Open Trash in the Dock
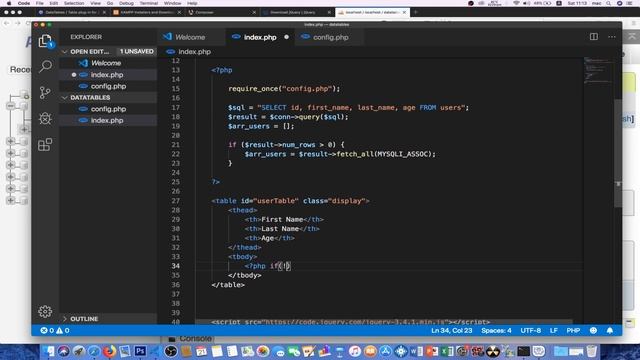The height and width of the screenshot is (360, 640). click(x=592, y=351)
